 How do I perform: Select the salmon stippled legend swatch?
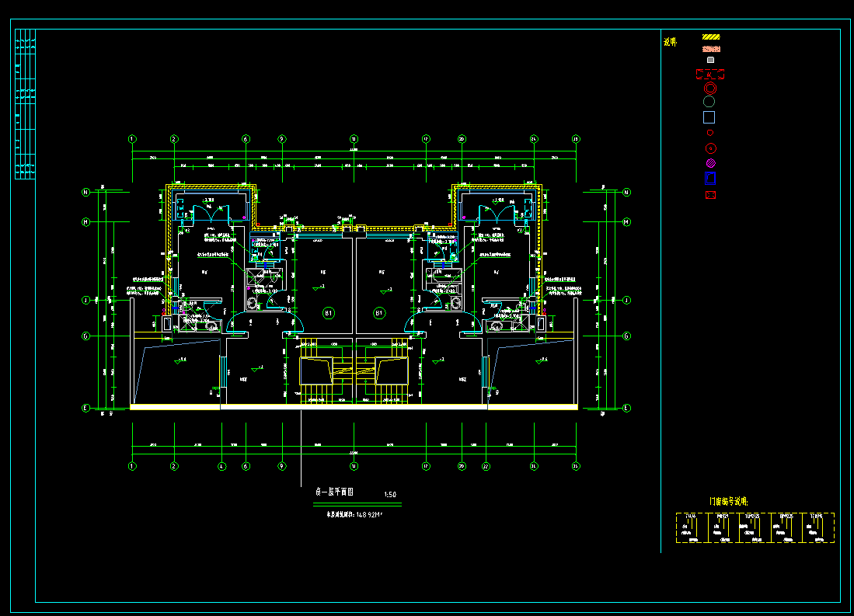pos(711,49)
